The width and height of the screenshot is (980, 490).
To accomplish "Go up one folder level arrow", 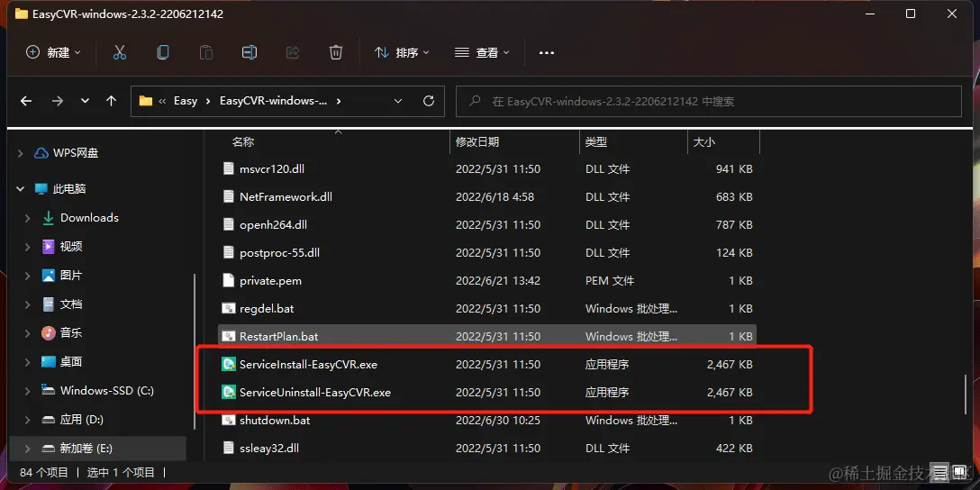I will pyautogui.click(x=112, y=101).
